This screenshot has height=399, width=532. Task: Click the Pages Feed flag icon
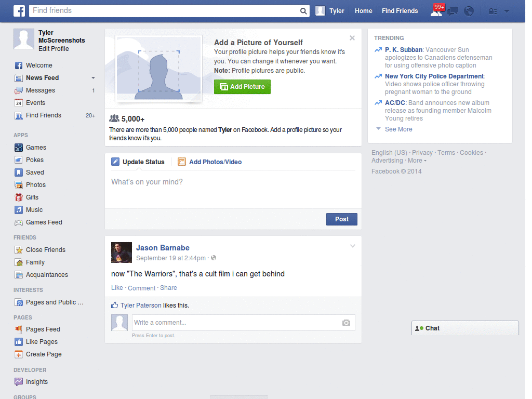[x=19, y=329]
